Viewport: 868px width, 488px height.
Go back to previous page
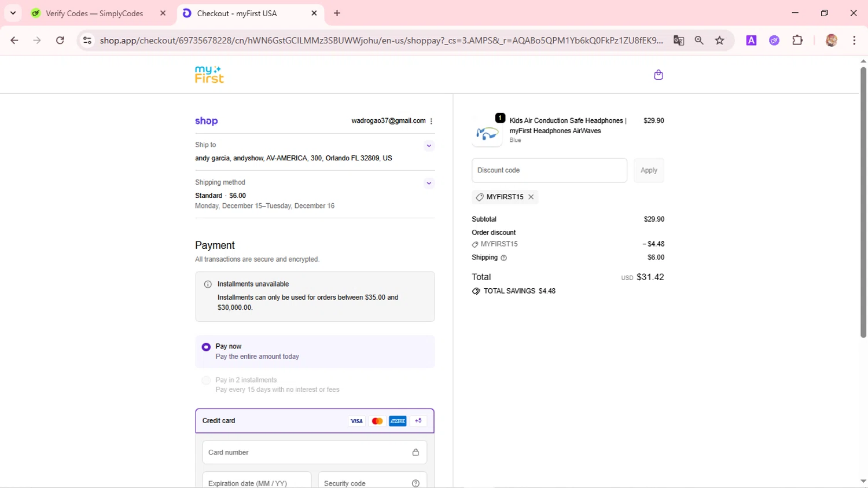(14, 41)
